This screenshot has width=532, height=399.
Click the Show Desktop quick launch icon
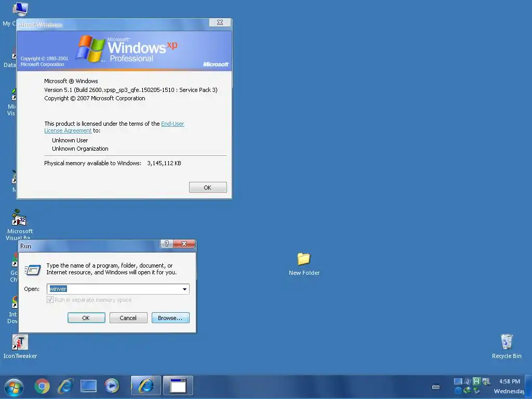[x=88, y=386]
